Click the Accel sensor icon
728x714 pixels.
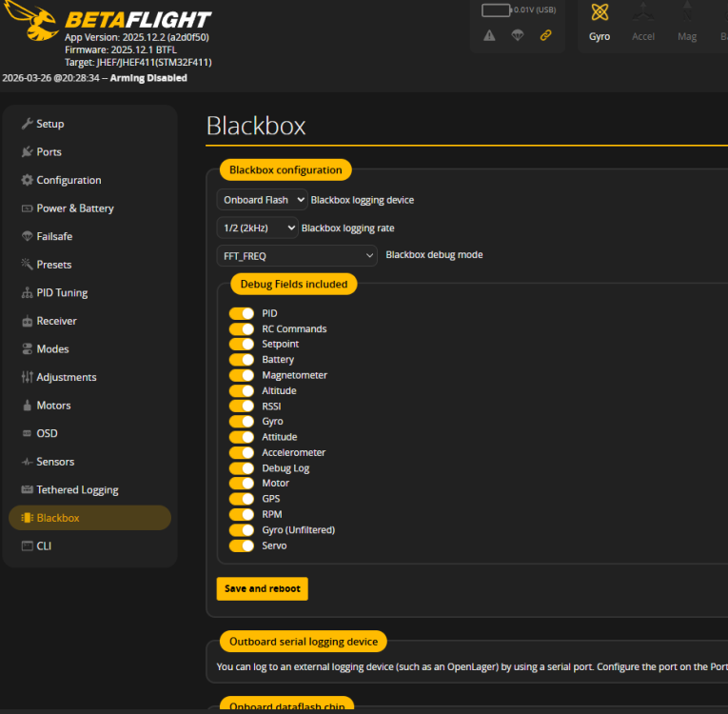[643, 13]
